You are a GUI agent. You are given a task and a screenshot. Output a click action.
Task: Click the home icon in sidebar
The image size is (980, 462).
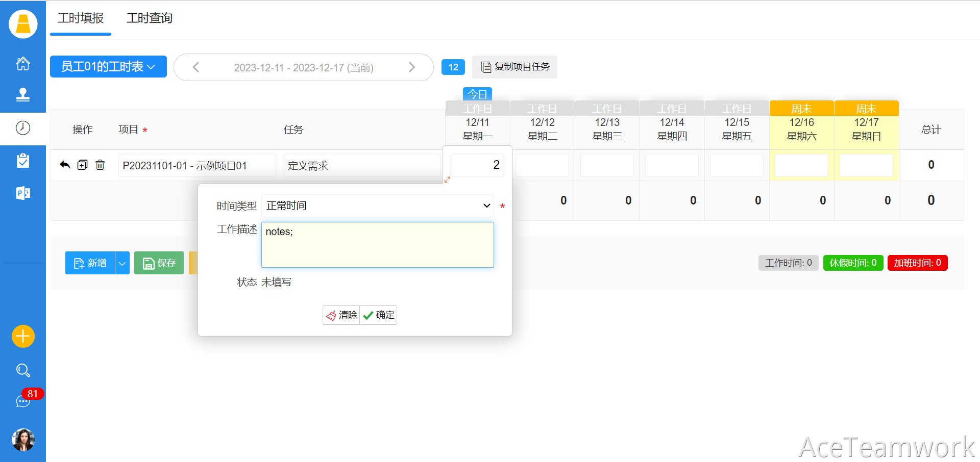click(23, 64)
